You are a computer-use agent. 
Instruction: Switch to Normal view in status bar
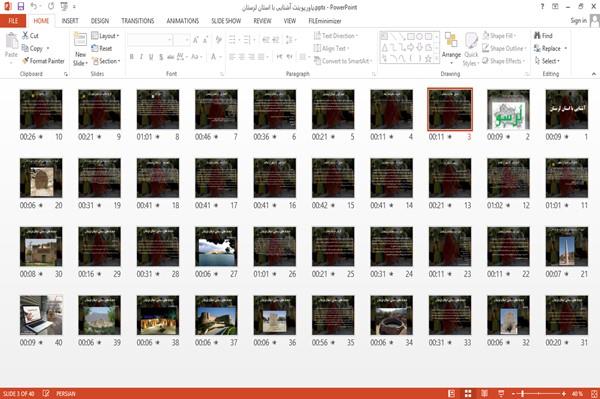click(452, 394)
